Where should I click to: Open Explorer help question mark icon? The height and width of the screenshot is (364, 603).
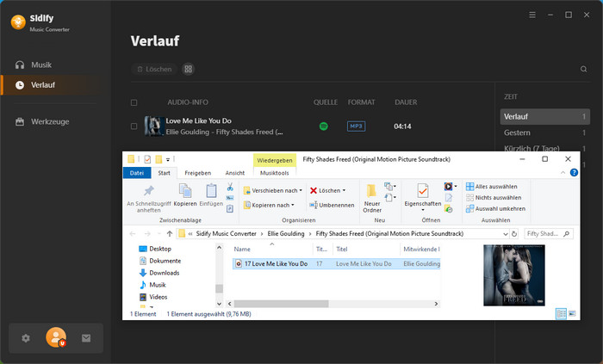(574, 173)
